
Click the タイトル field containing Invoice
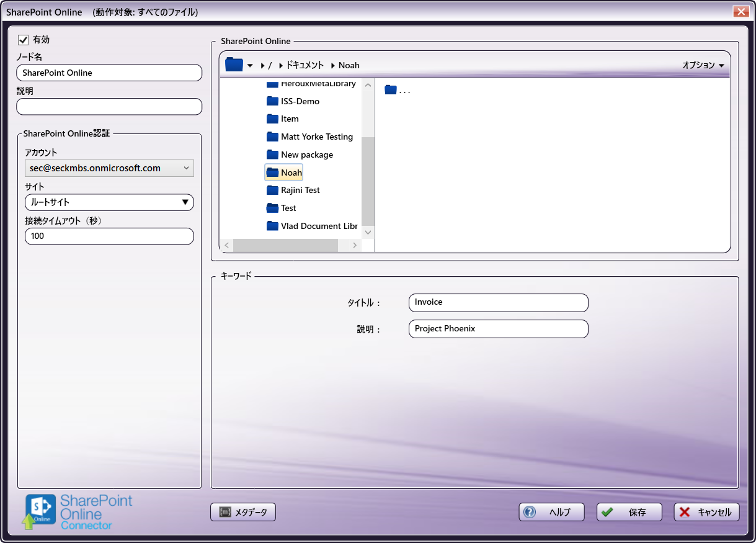498,303
